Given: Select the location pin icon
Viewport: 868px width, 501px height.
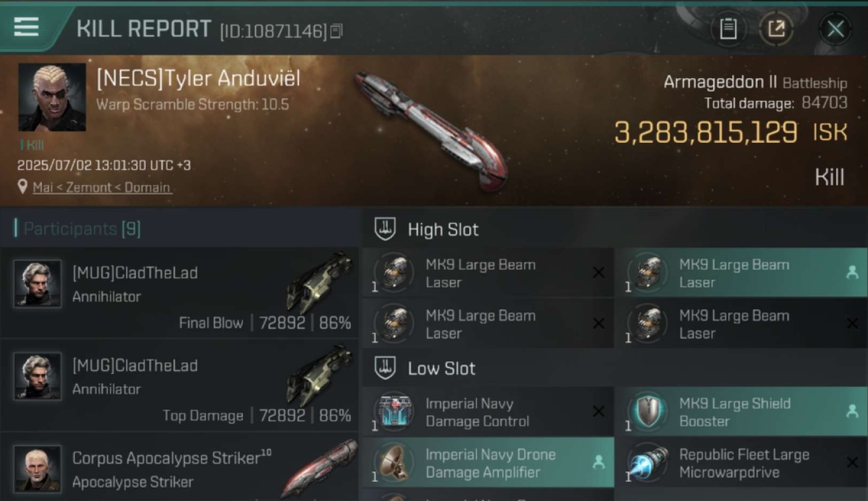Looking at the screenshot, I should tap(23, 187).
